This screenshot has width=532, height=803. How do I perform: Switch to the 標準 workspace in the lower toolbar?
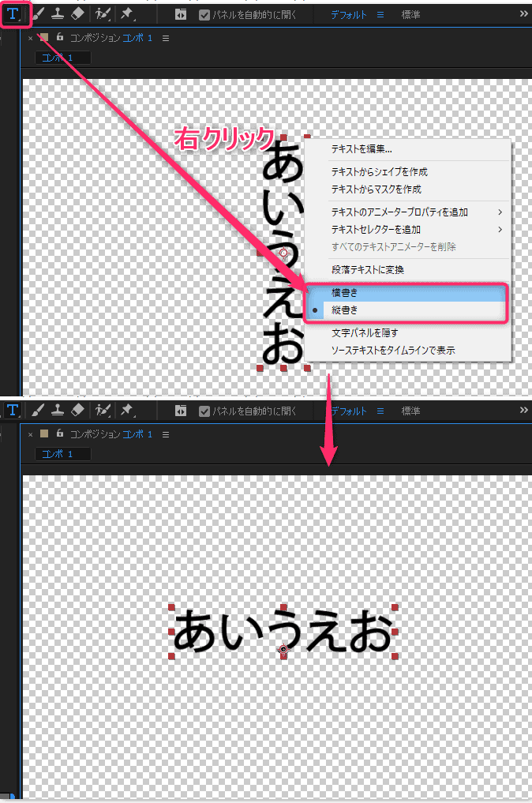click(410, 411)
